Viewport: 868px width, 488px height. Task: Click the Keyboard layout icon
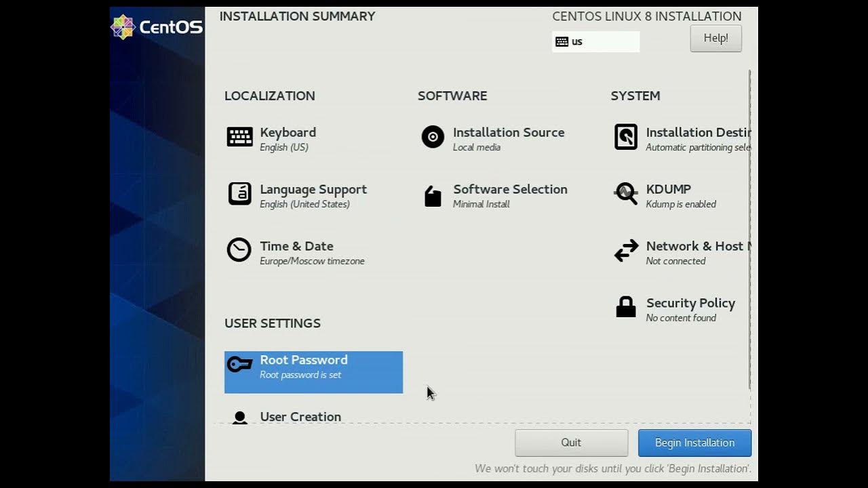click(239, 137)
